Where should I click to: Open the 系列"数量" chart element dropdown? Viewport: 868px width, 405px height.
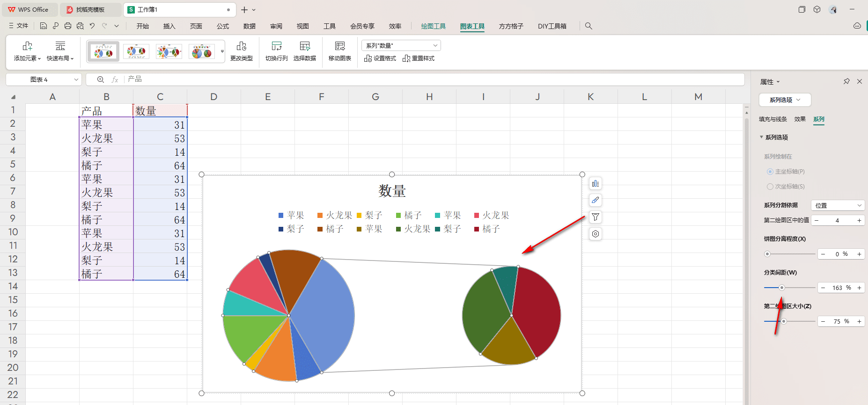click(x=401, y=45)
